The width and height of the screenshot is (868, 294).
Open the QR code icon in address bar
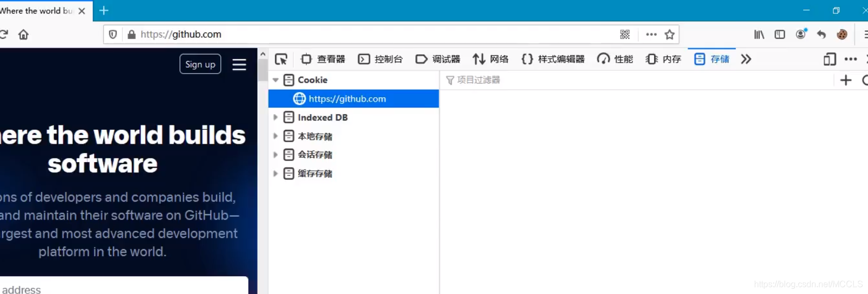tap(625, 35)
